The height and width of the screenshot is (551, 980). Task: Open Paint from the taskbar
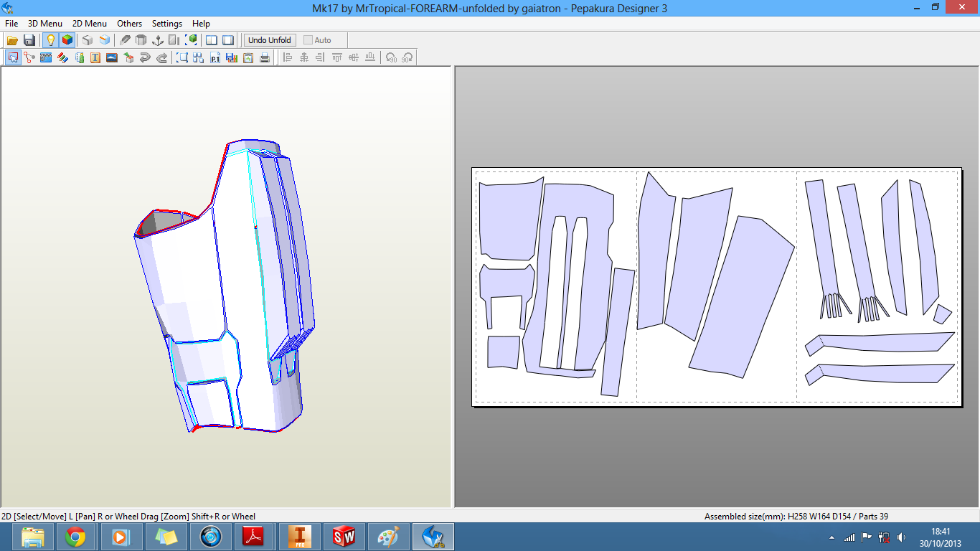click(388, 537)
